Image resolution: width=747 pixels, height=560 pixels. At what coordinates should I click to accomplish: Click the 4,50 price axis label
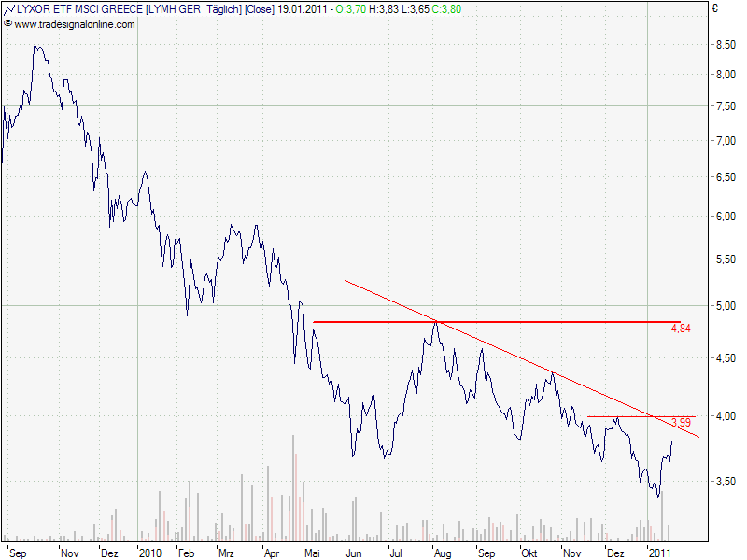tap(726, 358)
